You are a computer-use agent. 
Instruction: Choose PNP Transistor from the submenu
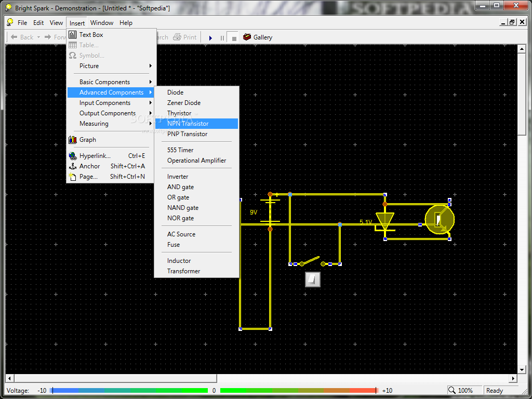[x=196, y=134]
